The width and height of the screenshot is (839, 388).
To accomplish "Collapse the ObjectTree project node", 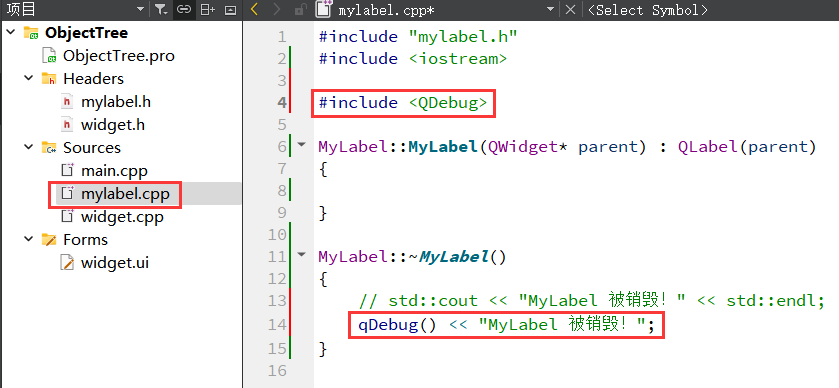I will [11, 32].
